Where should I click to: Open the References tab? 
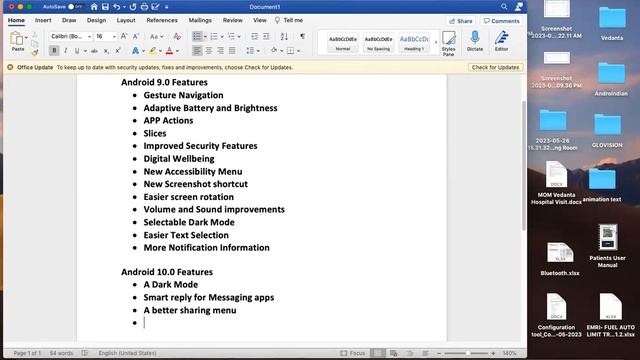[x=162, y=20]
